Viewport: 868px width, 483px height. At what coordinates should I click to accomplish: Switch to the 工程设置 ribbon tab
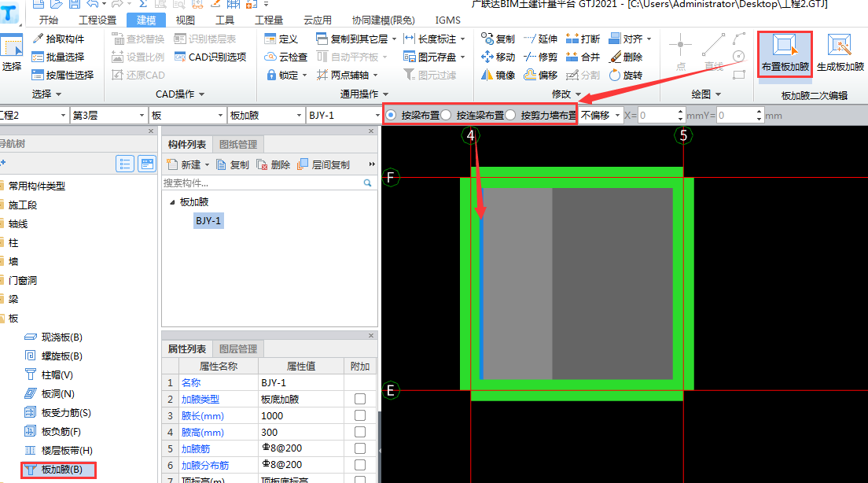(97, 20)
